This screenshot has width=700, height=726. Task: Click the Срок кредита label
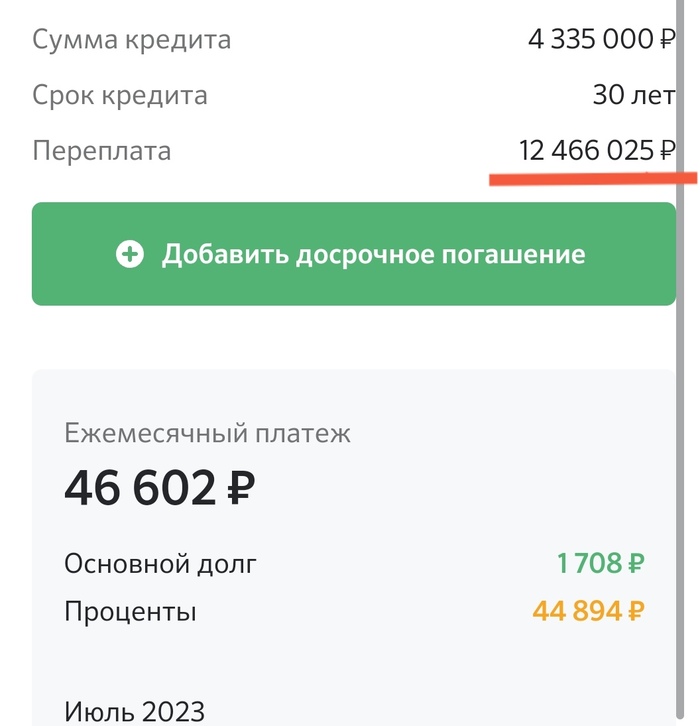120,96
